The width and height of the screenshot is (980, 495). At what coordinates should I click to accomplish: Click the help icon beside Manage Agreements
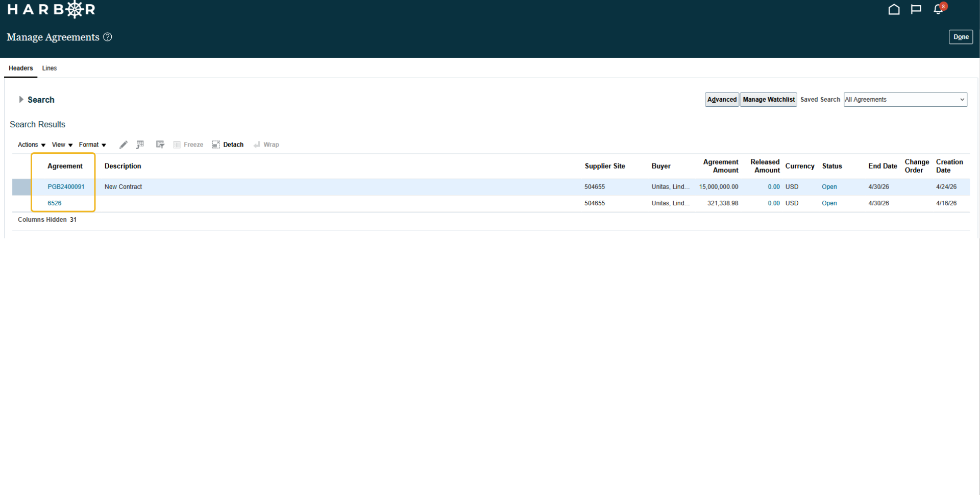tap(108, 37)
